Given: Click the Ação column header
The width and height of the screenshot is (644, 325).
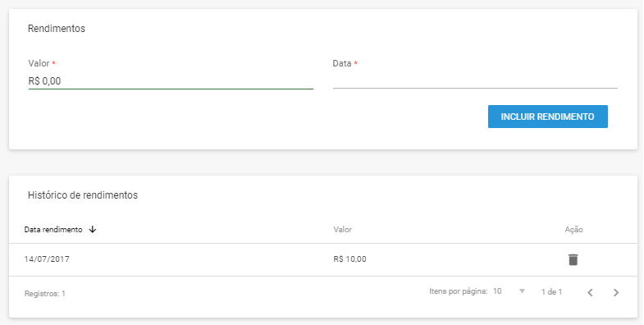Looking at the screenshot, I should (573, 230).
